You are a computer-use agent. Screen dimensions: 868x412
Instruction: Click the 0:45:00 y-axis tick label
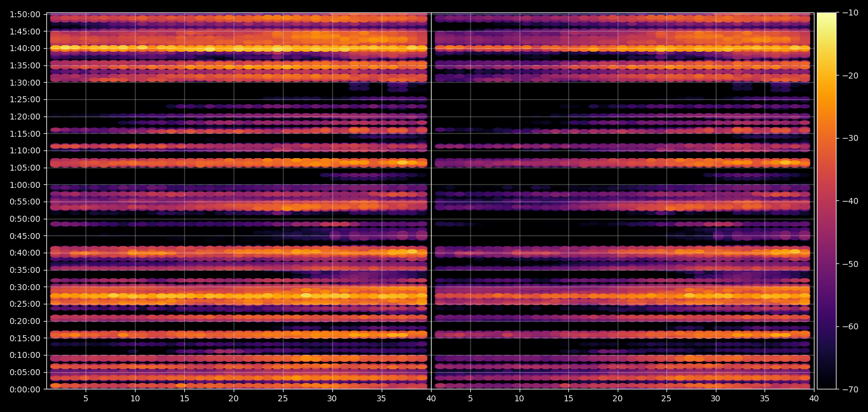coord(25,235)
